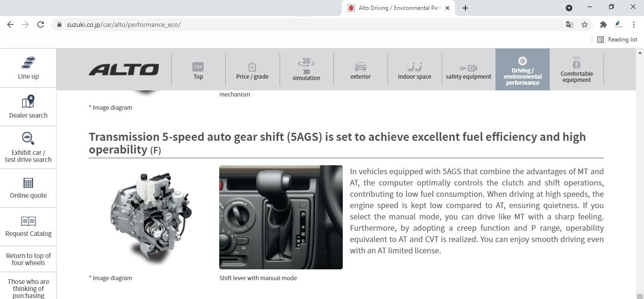Image resolution: width=644 pixels, height=299 pixels.
Task: Click the browser profile avatar icon
Action: 619,24
